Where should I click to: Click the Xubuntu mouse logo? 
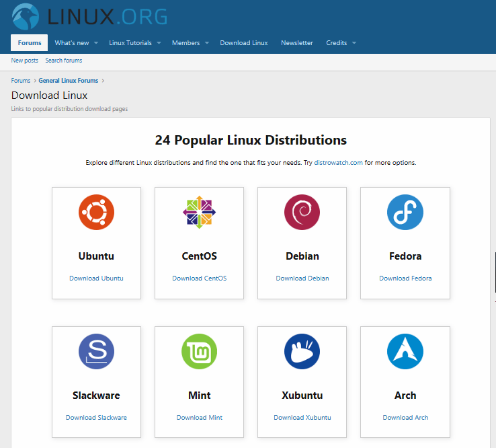[302, 351]
